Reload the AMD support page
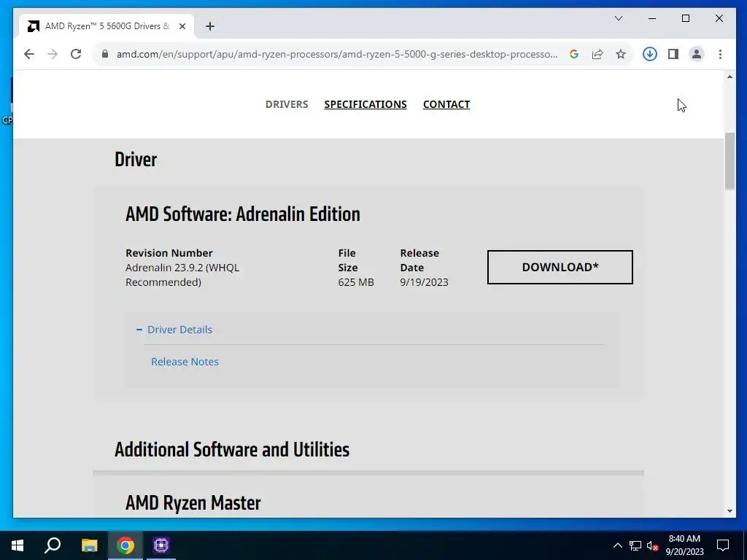This screenshot has width=747, height=560. pos(76,54)
